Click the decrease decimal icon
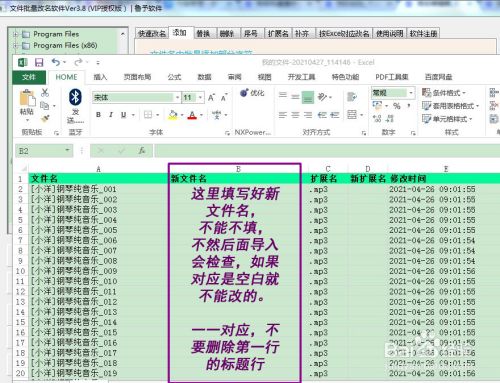 pyautogui.click(x=390, y=118)
